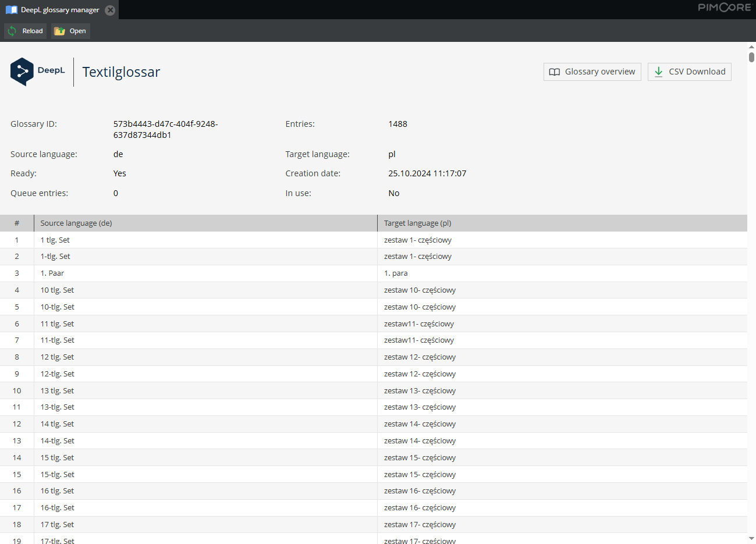Click the Textilglossar heading

click(121, 72)
